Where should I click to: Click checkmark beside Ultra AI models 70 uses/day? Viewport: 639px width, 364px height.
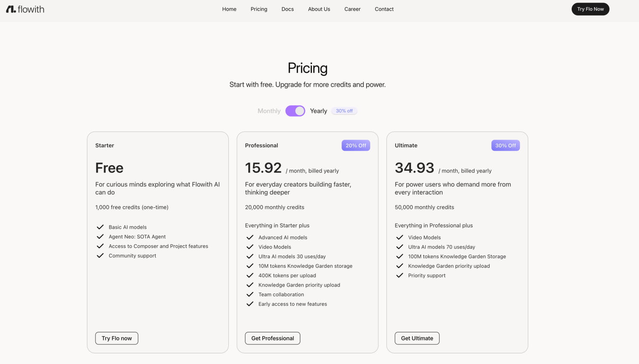[400, 247]
